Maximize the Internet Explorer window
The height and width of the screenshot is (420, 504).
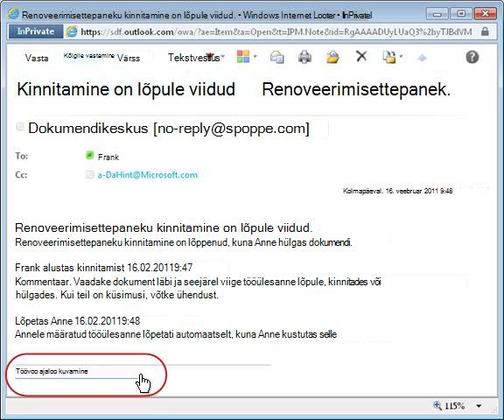(461, 14)
